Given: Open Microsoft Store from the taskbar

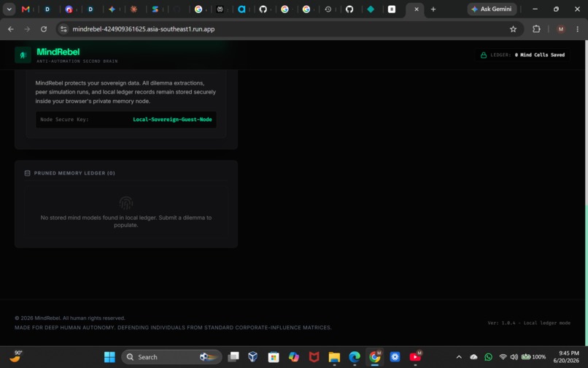Looking at the screenshot, I should point(274,357).
